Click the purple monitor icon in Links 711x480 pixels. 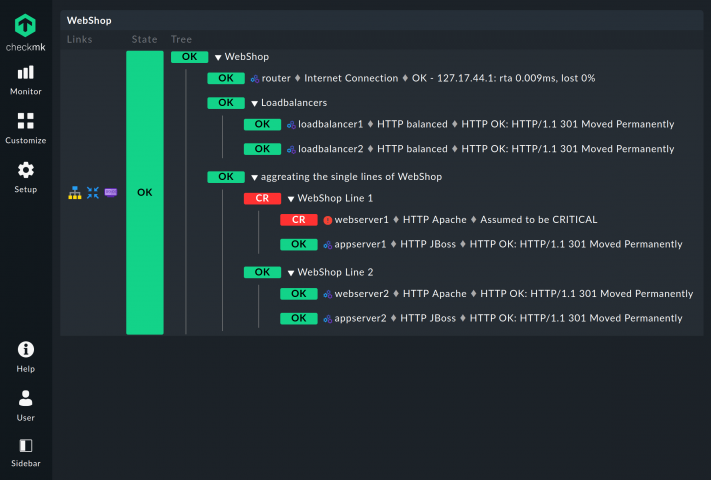point(110,192)
